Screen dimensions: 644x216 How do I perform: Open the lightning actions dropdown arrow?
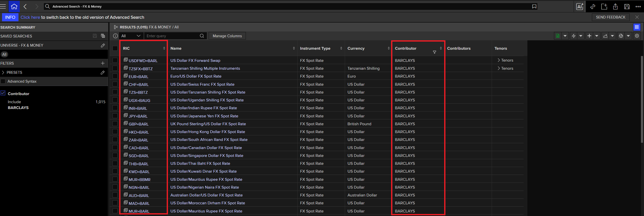581,36
